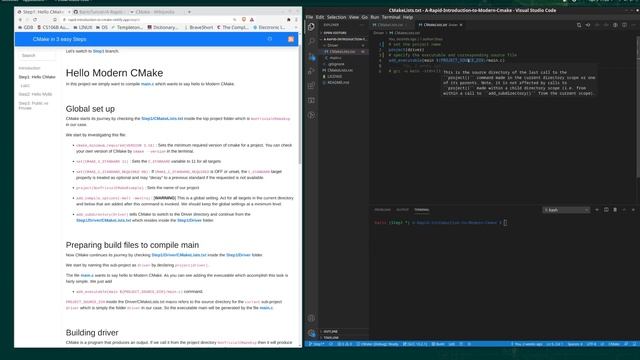This screenshot has width=640, height=360.
Task: Open a new browser tab with plus button
Action: click(189, 12)
